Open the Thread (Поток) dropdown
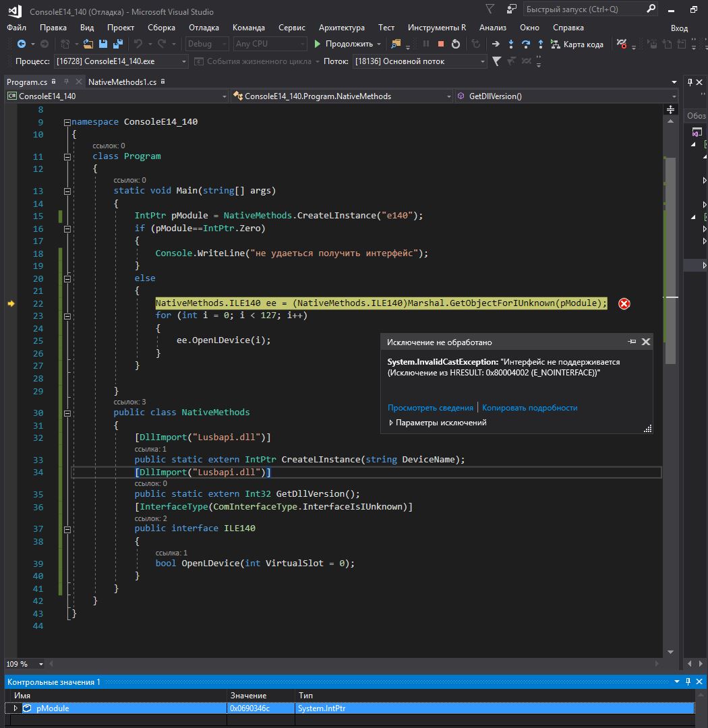 coord(482,61)
